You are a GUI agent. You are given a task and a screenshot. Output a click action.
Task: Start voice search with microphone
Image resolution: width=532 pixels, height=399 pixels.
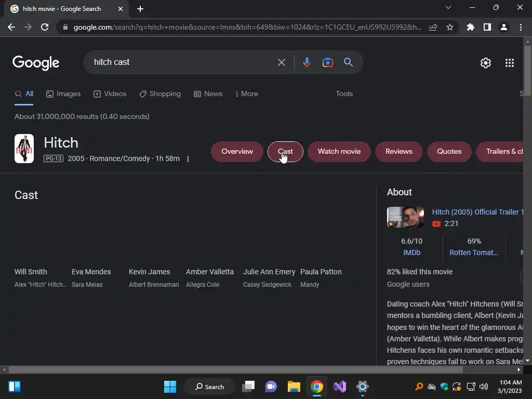point(307,62)
